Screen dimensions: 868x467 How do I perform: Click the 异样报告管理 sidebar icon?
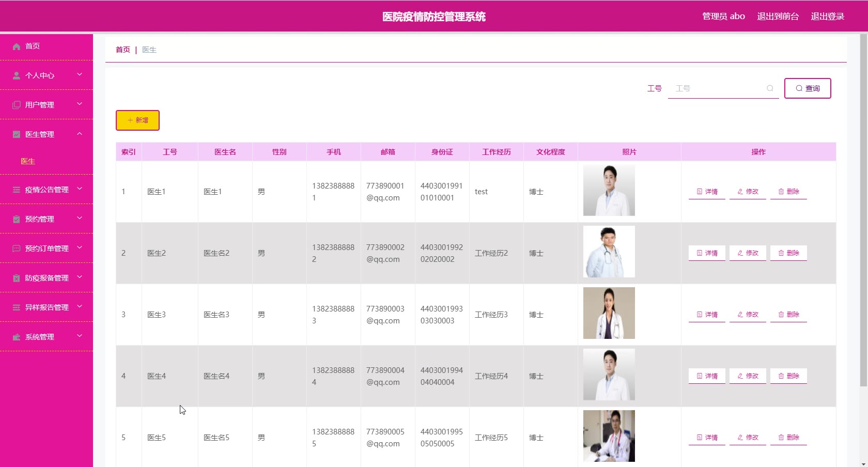[x=17, y=308]
